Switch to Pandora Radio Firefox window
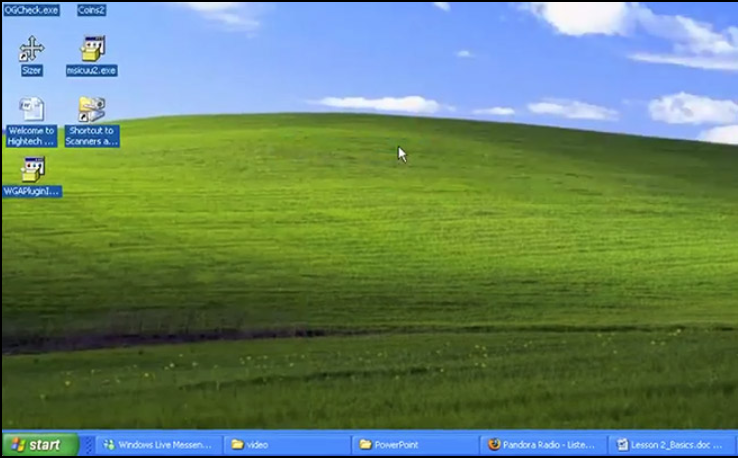Image resolution: width=738 pixels, height=458 pixels. point(543,445)
